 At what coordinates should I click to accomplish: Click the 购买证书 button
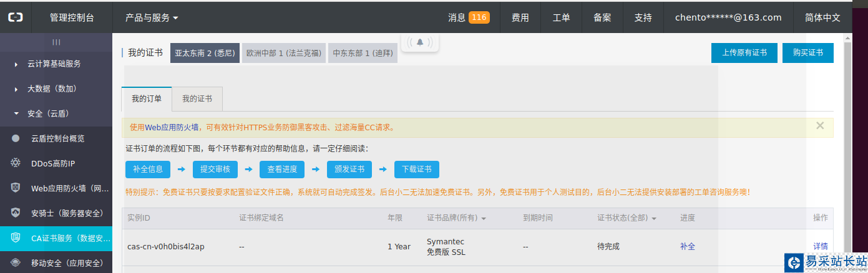pyautogui.click(x=808, y=53)
